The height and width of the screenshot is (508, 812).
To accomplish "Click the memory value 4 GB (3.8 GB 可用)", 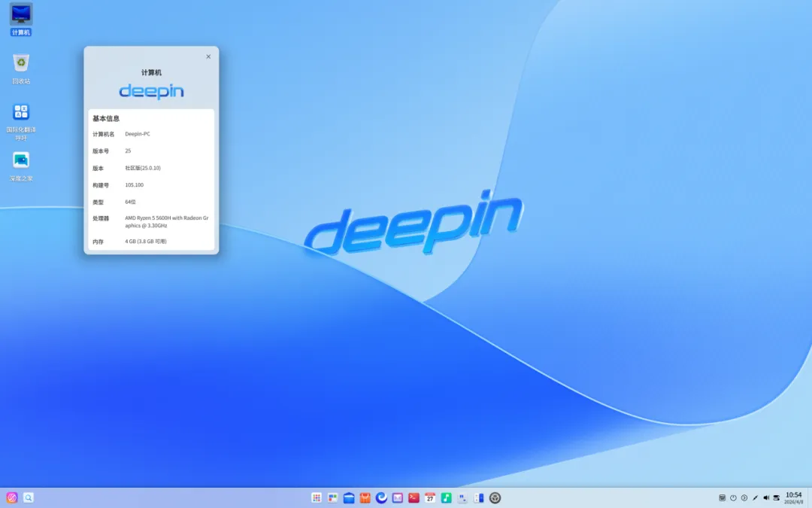I will coord(146,242).
